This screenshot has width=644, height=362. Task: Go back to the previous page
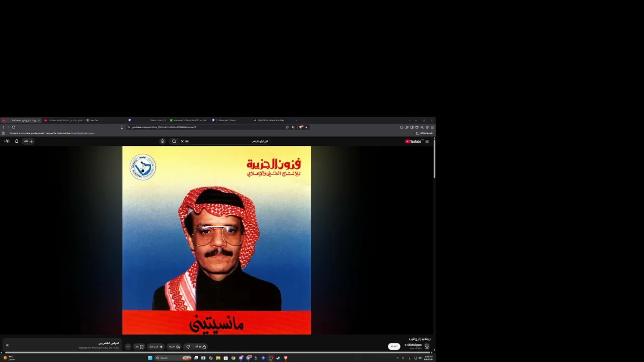click(x=4, y=127)
